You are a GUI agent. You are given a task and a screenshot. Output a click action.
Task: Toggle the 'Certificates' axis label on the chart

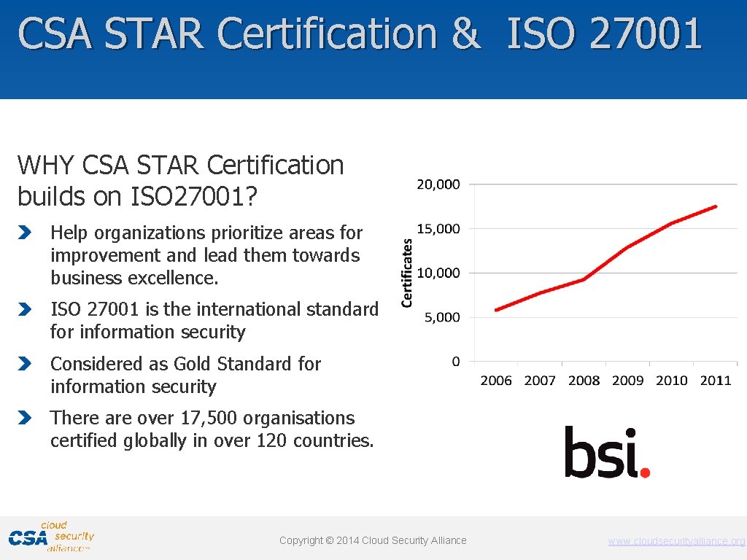click(408, 271)
